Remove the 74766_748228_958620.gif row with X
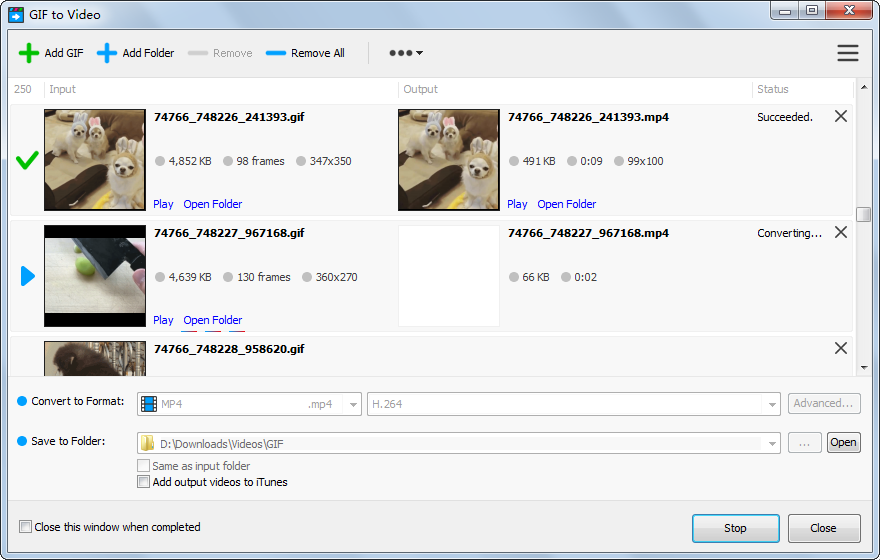The image size is (880, 560). [x=840, y=348]
